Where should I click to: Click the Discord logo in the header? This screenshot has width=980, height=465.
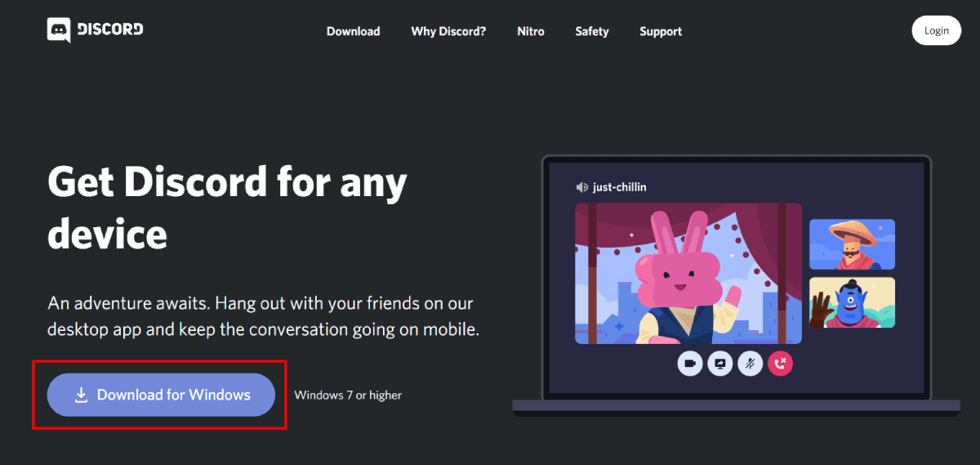pos(95,30)
